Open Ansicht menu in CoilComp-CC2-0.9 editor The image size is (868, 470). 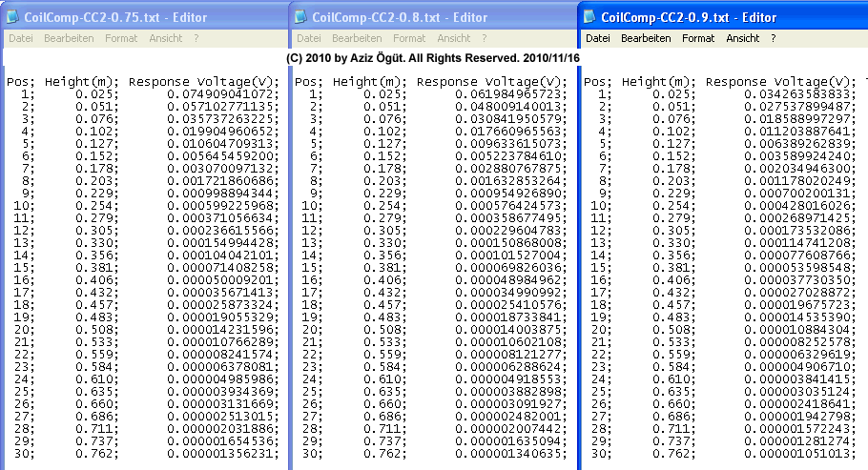pyautogui.click(x=743, y=38)
